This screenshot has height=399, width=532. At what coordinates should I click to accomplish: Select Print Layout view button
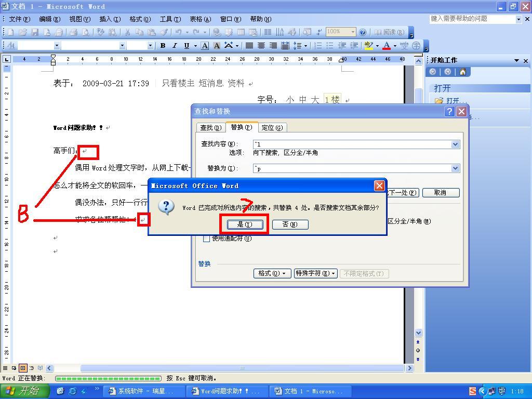pos(23,368)
